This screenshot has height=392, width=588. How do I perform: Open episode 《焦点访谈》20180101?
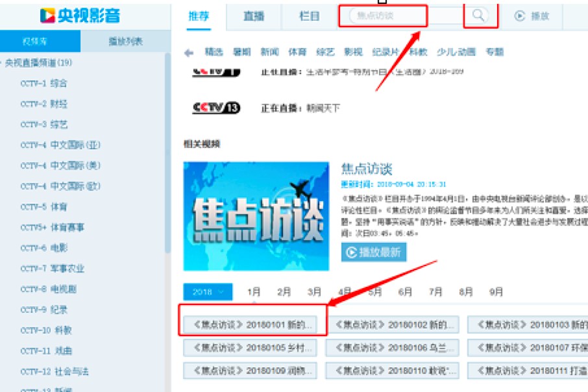(x=250, y=325)
